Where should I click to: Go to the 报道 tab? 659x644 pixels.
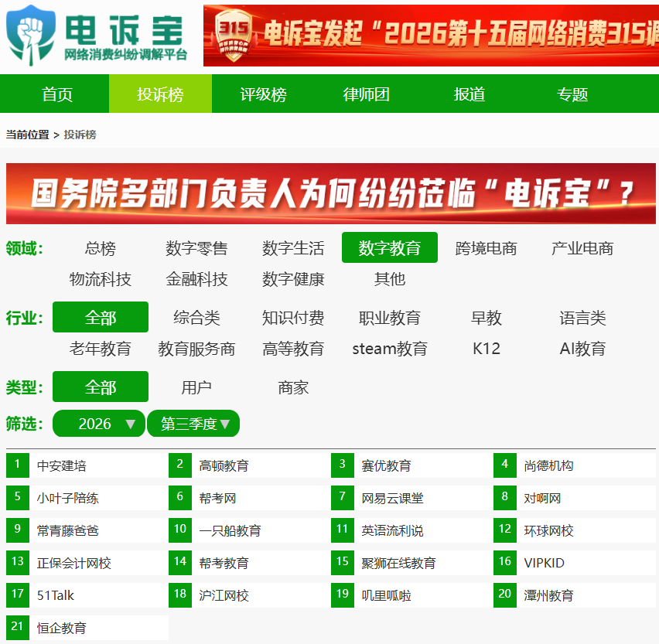[469, 94]
